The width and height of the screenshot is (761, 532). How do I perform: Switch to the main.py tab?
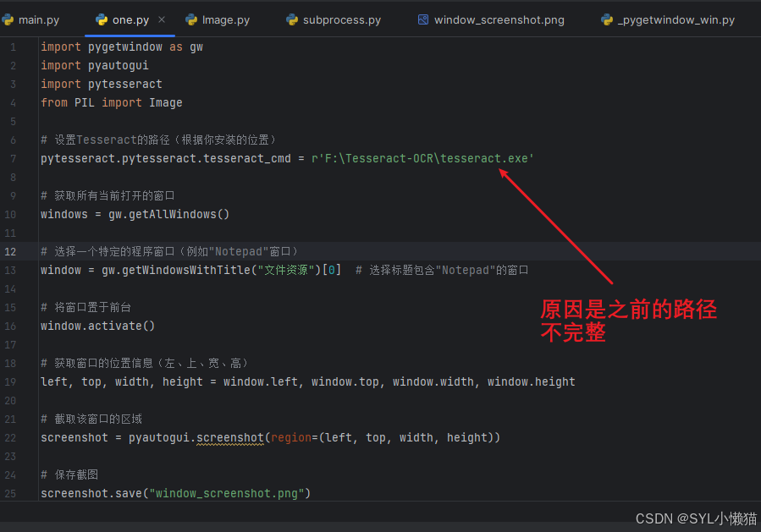pyautogui.click(x=38, y=19)
